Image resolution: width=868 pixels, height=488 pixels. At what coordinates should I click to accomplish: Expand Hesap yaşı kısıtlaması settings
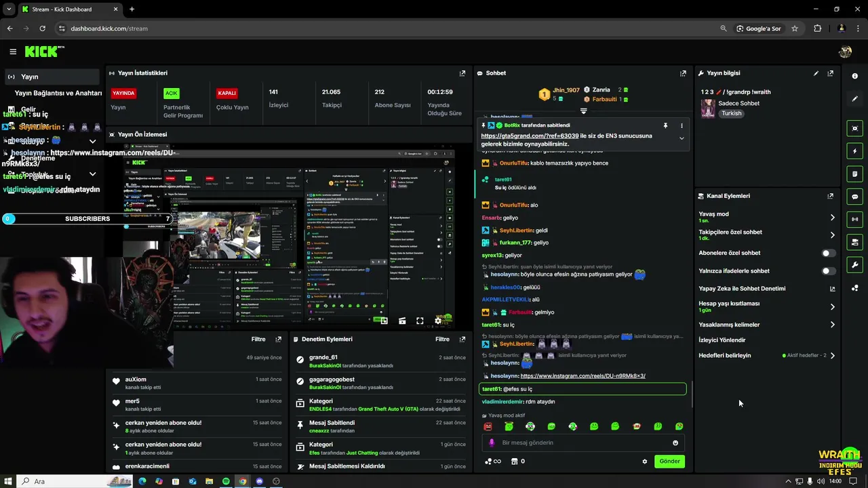click(x=833, y=307)
